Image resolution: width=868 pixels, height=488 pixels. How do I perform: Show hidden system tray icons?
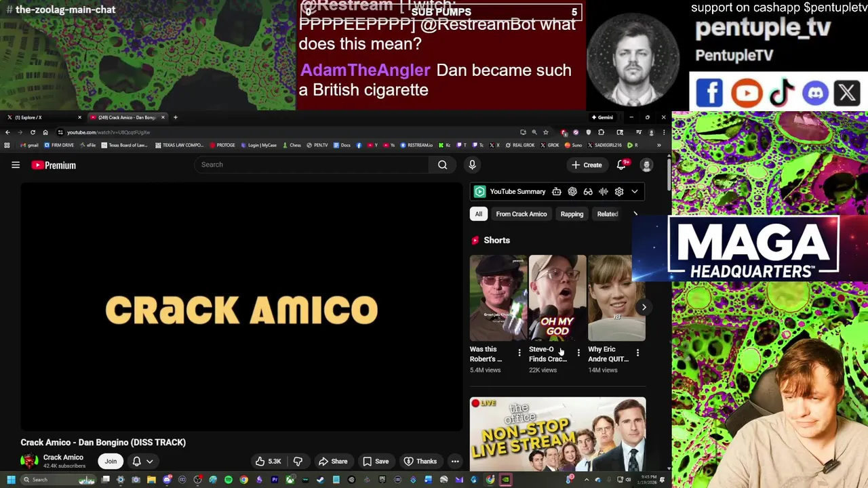[x=587, y=480]
